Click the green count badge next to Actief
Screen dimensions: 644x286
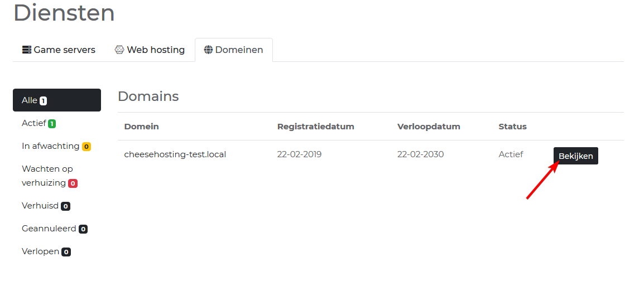52,124
